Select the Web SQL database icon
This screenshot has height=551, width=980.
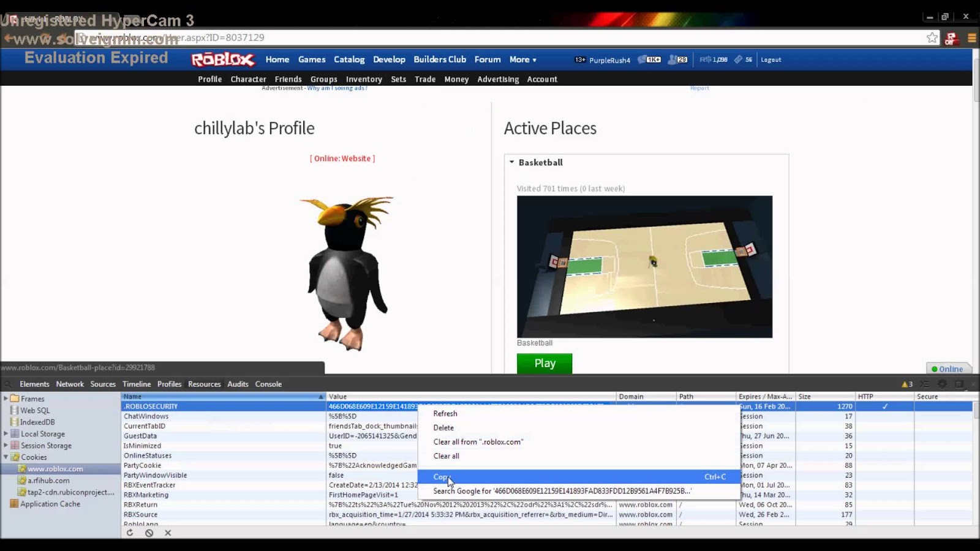click(x=14, y=410)
